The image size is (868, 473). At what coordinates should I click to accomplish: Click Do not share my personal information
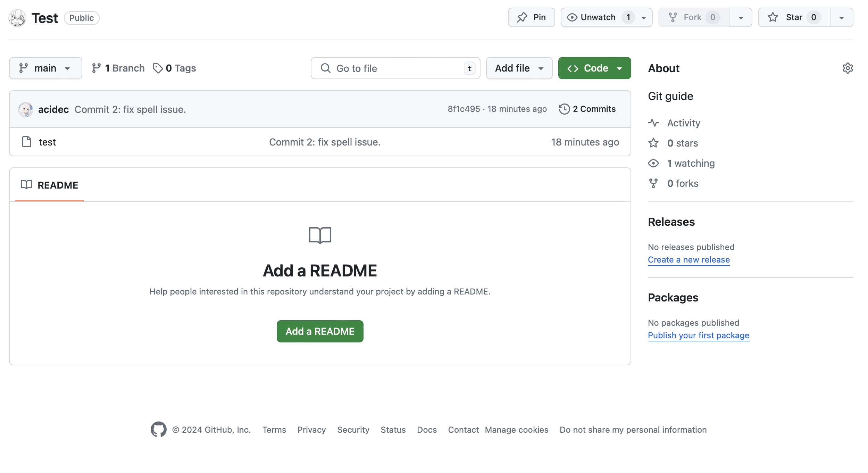633,430
